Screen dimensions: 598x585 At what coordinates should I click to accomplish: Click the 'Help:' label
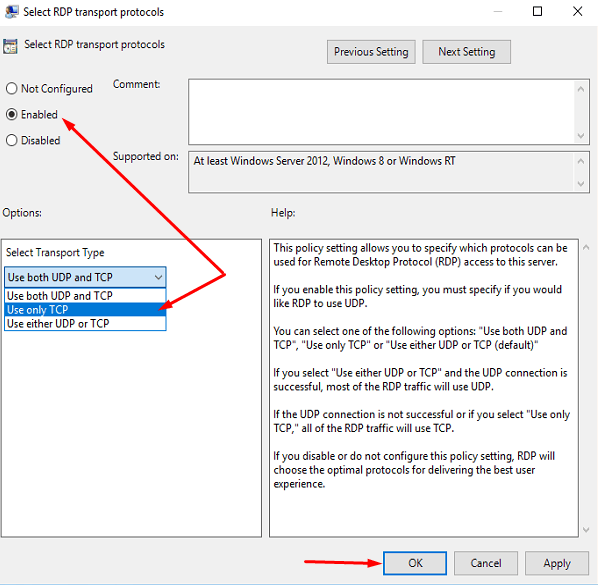[283, 212]
